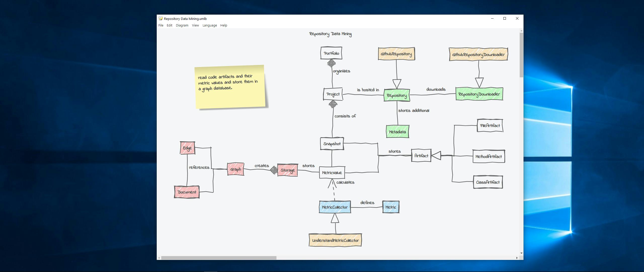Select the RepositoryDownloader green box
Image resolution: width=644 pixels, height=272 pixels.
click(x=479, y=94)
